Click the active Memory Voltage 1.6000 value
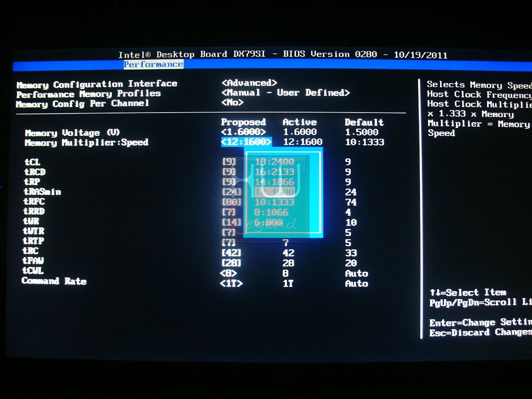Image resolution: width=532 pixels, height=399 pixels. [x=300, y=132]
